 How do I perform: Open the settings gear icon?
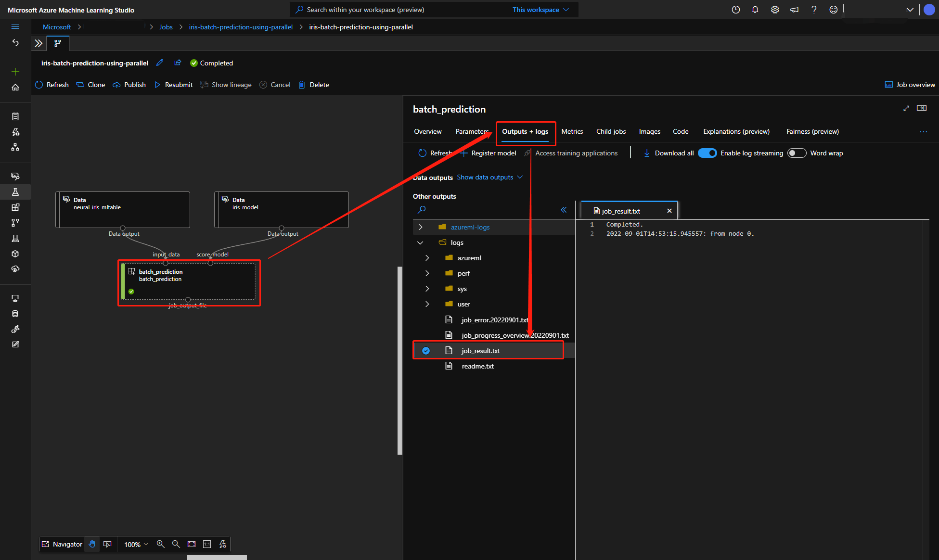pos(775,10)
